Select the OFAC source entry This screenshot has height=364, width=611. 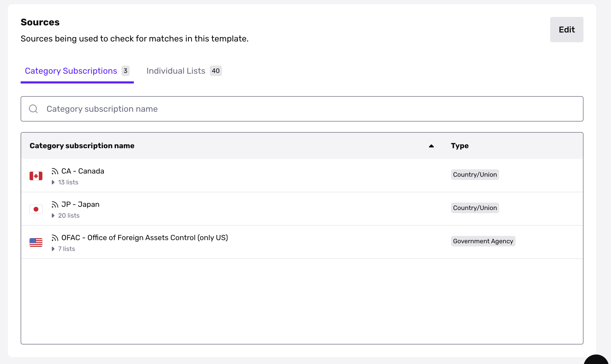(x=144, y=238)
